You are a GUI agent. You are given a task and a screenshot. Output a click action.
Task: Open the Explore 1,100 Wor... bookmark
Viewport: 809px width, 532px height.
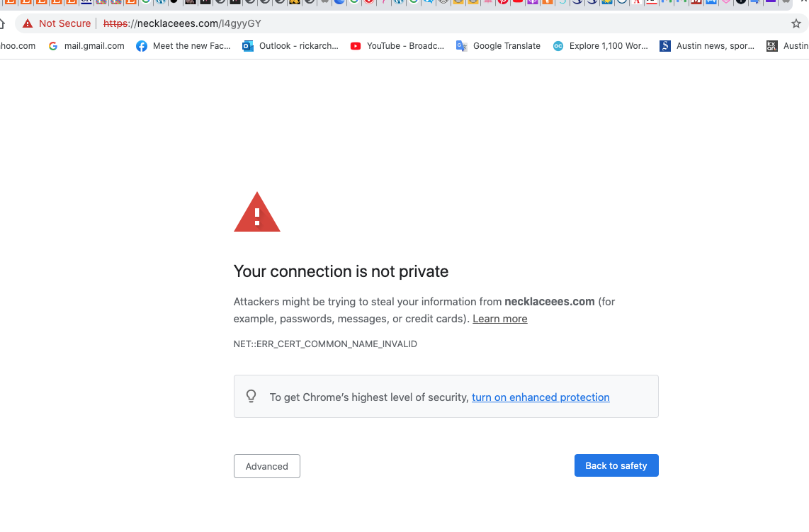[608, 46]
